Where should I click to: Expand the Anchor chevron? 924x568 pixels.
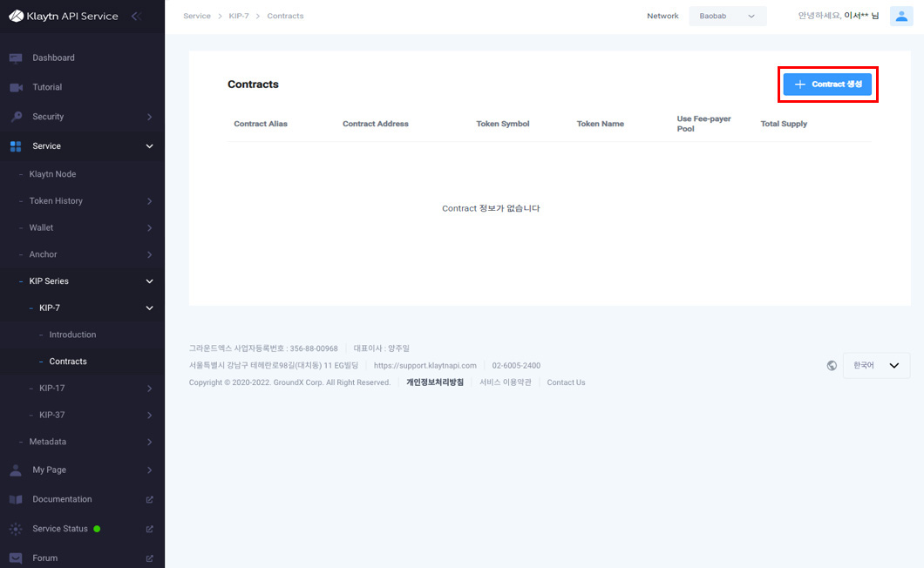point(150,254)
